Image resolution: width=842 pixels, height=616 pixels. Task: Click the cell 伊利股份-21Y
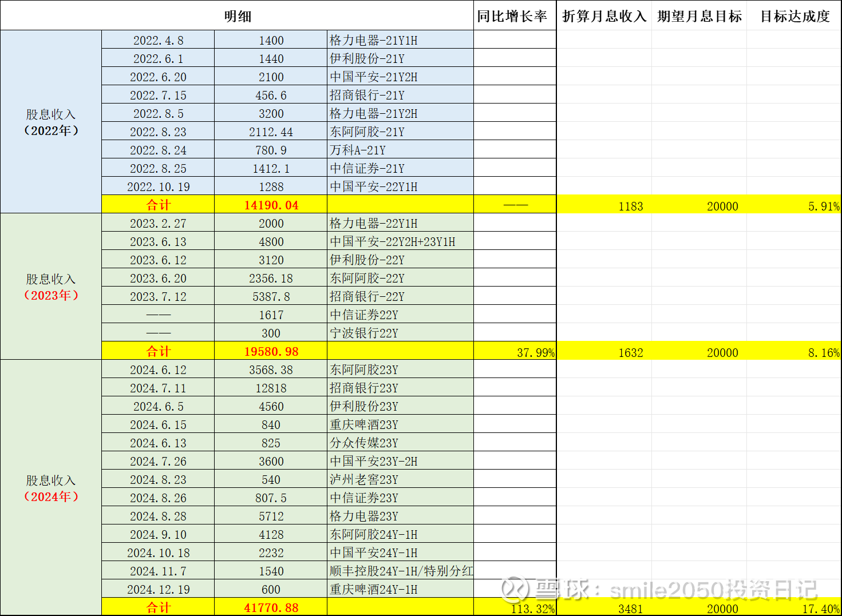400,58
